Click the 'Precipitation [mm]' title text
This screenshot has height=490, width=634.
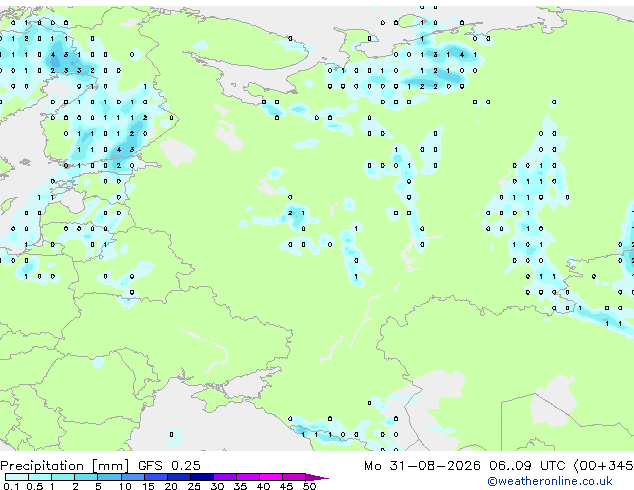(x=65, y=466)
